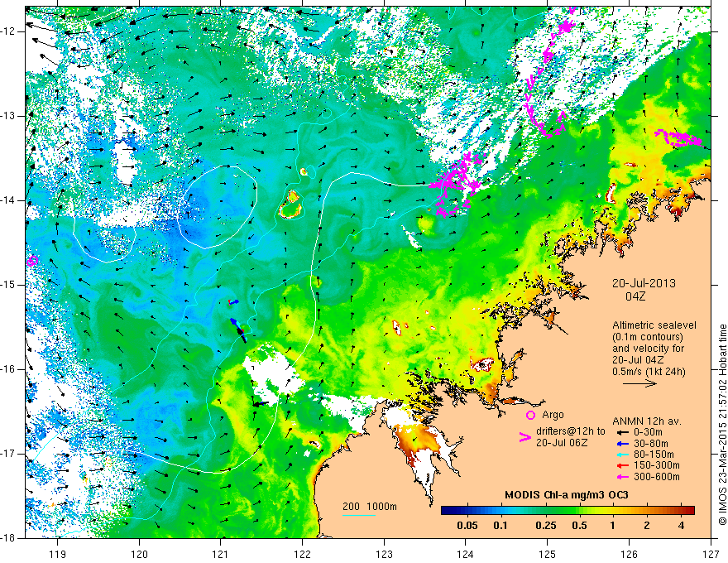Click the '-12' latitude axis label
The width and height of the screenshot is (728, 563).
pyautogui.click(x=9, y=31)
